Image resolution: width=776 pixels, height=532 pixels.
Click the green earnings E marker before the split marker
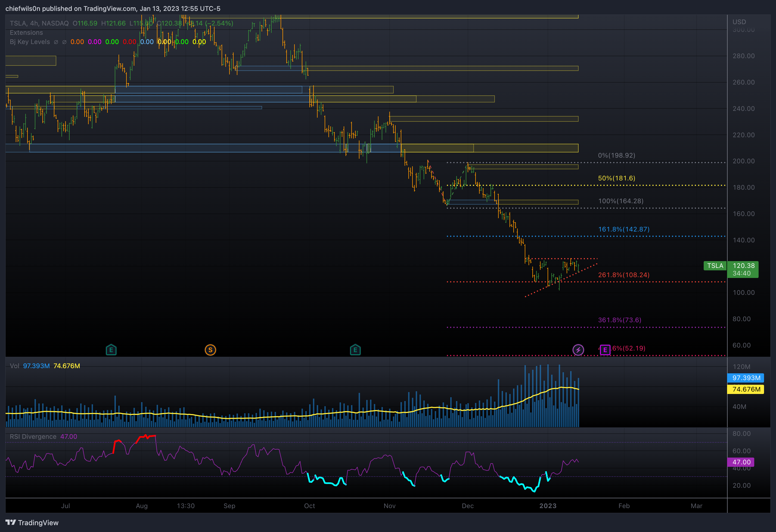[x=111, y=350]
